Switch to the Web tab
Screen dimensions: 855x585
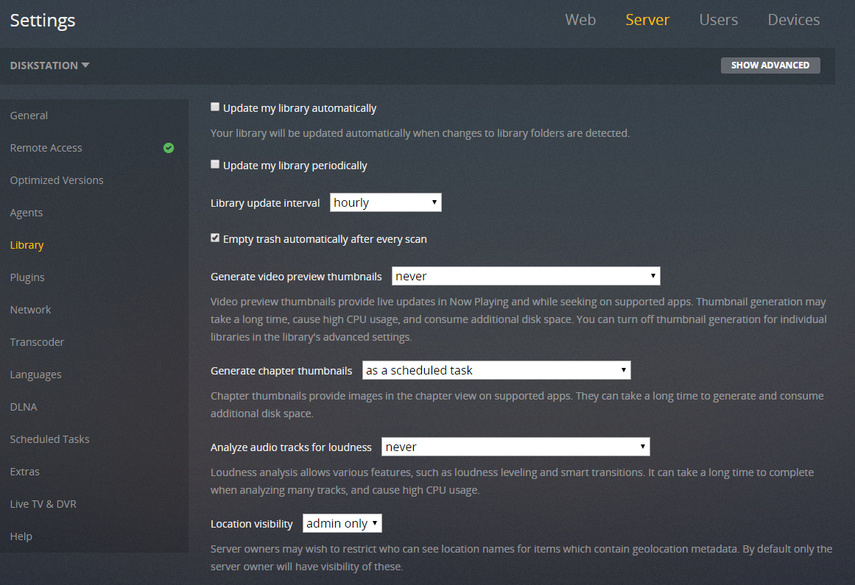580,20
